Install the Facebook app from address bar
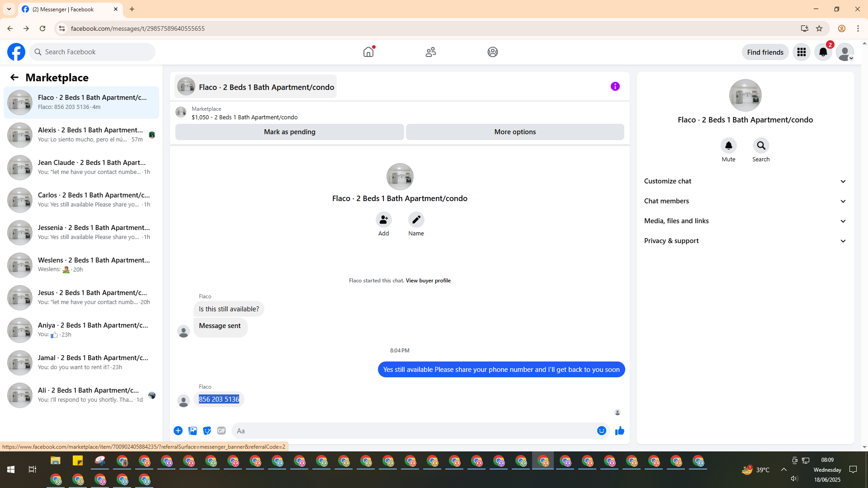The width and height of the screenshot is (868, 488). point(805,28)
